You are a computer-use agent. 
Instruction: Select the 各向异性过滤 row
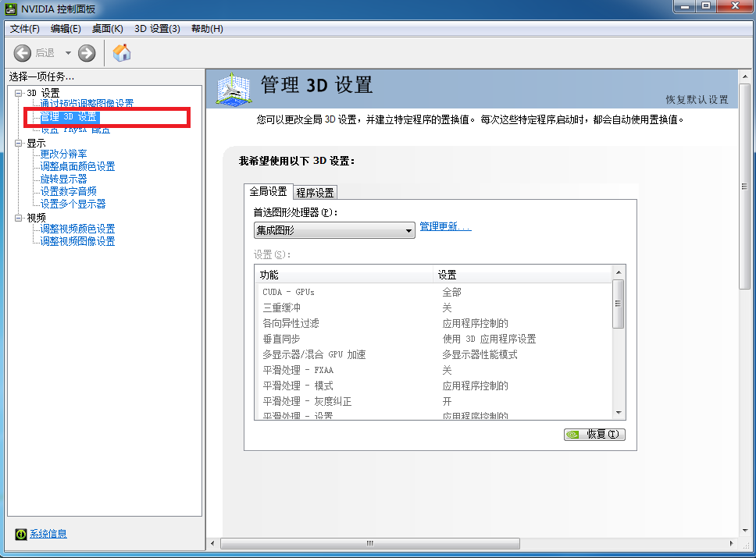click(x=433, y=323)
